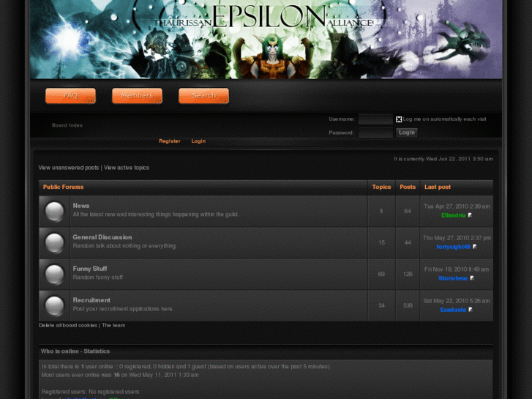Click 'Fri Nov 19, 2010 8:49 am' date
This screenshot has width=532, height=399.
tap(457, 269)
